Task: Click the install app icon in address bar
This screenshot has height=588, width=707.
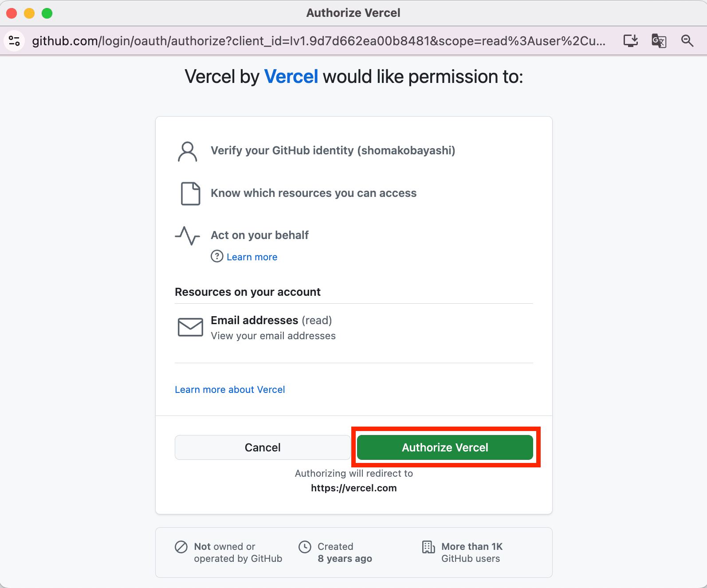Action: point(630,41)
